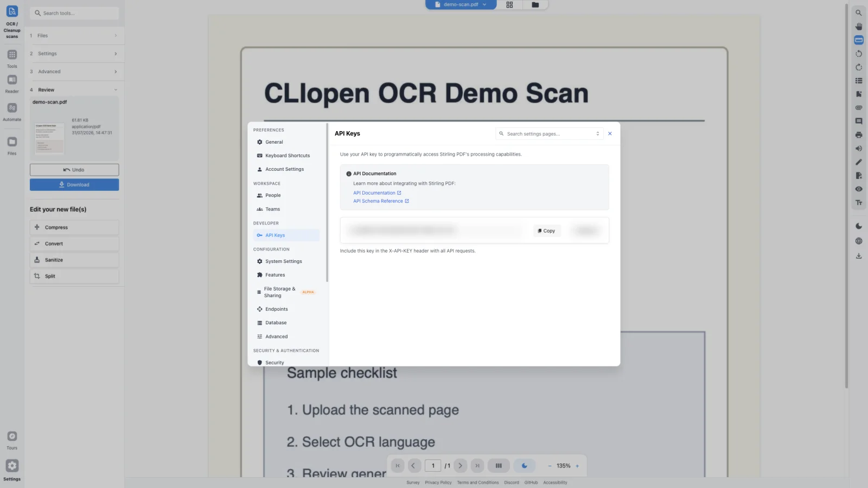Choose Compress for the new file
This screenshot has height=488, width=868.
74,228
